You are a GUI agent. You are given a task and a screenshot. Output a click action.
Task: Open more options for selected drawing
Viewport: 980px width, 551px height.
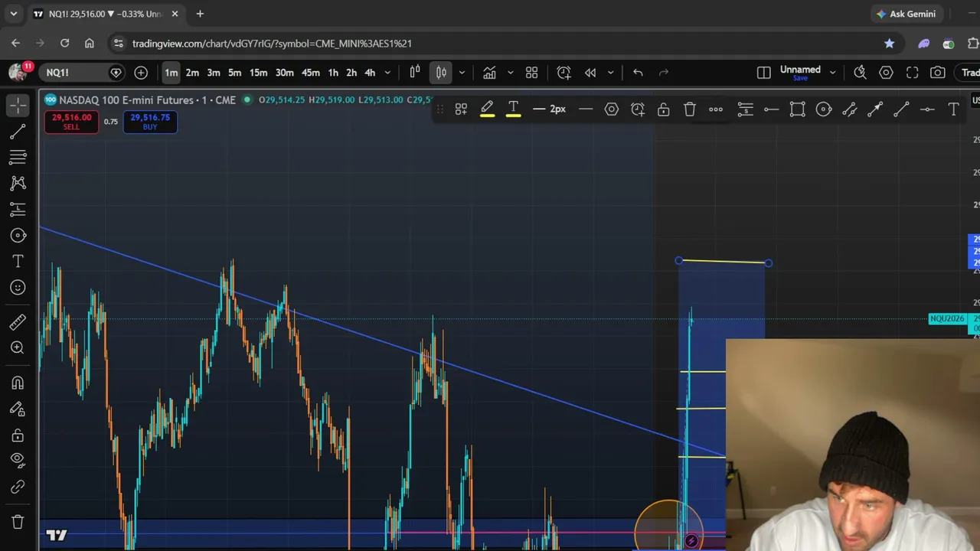tap(716, 109)
